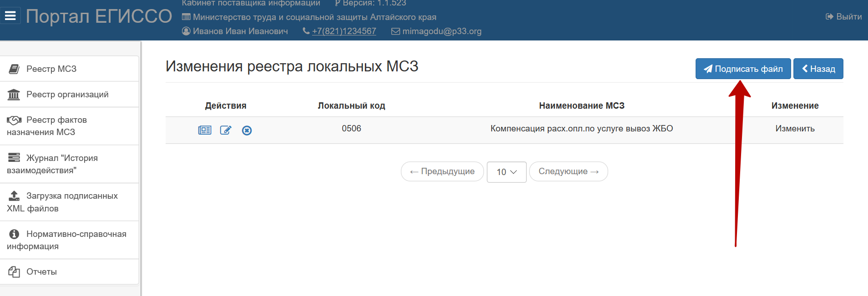
Task: Click the Назад button
Action: pos(818,69)
